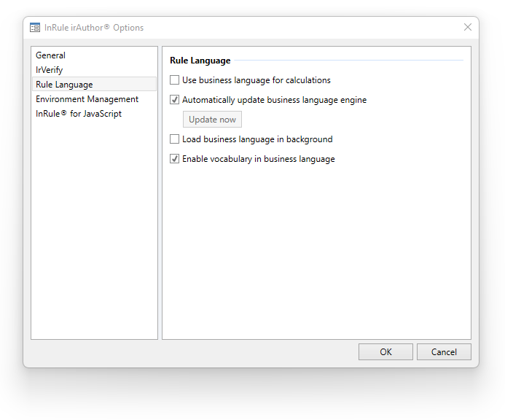Select the General category
505x420 pixels.
50,55
